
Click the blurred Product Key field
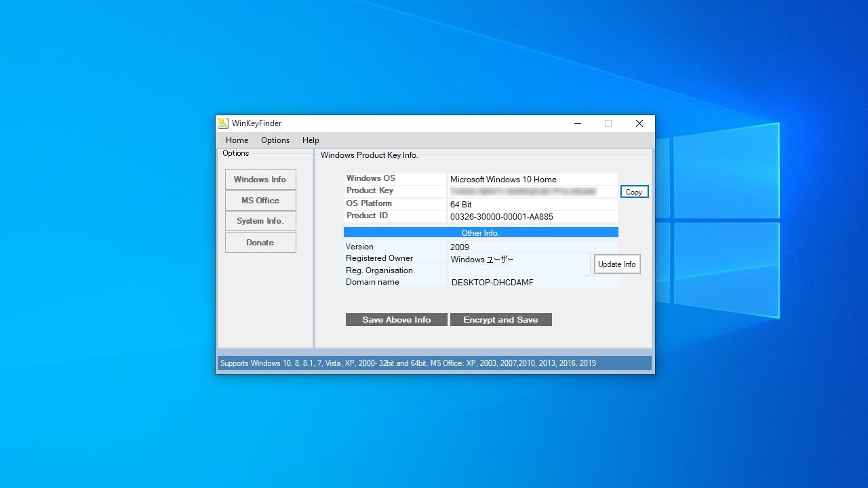click(532, 192)
